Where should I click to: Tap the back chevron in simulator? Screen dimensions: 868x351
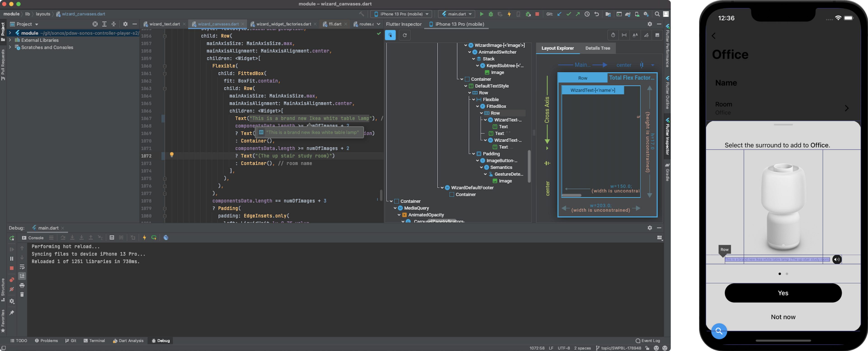click(x=713, y=36)
